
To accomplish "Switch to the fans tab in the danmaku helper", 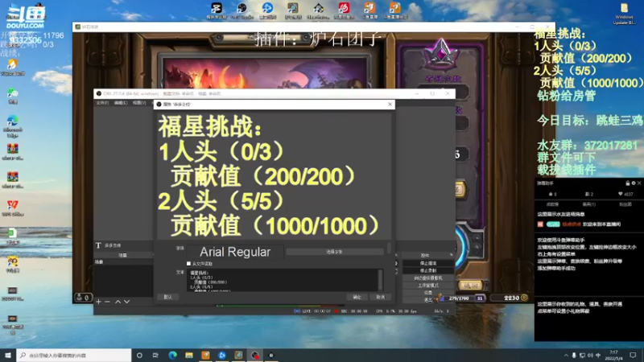I will click(625, 204).
